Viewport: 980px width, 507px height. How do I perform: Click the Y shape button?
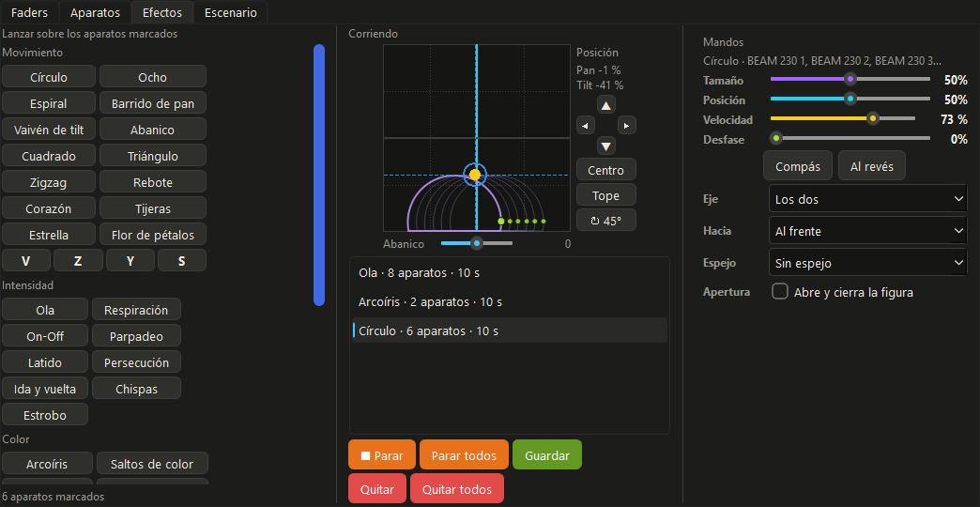pos(130,261)
